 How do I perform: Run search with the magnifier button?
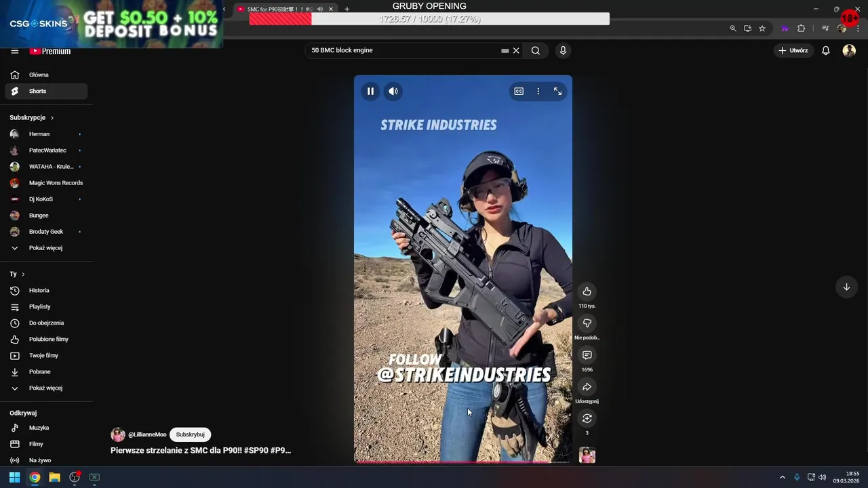pyautogui.click(x=536, y=51)
